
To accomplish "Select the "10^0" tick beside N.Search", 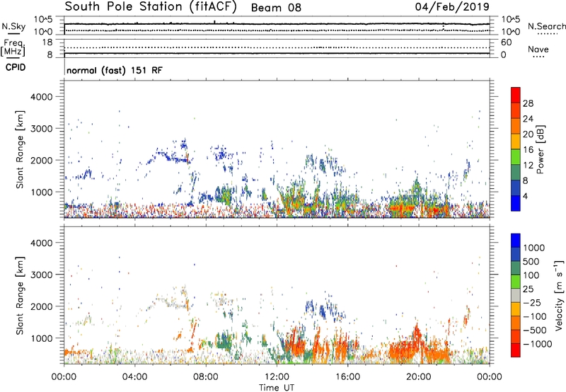I will (510, 32).
